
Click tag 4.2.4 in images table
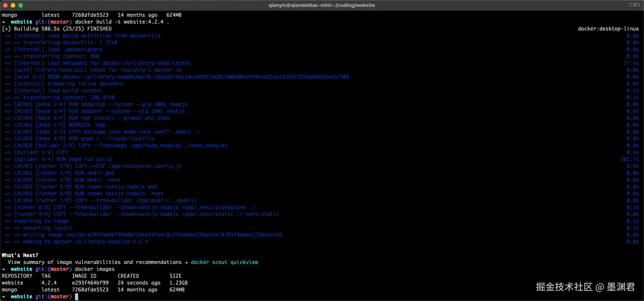point(49,283)
